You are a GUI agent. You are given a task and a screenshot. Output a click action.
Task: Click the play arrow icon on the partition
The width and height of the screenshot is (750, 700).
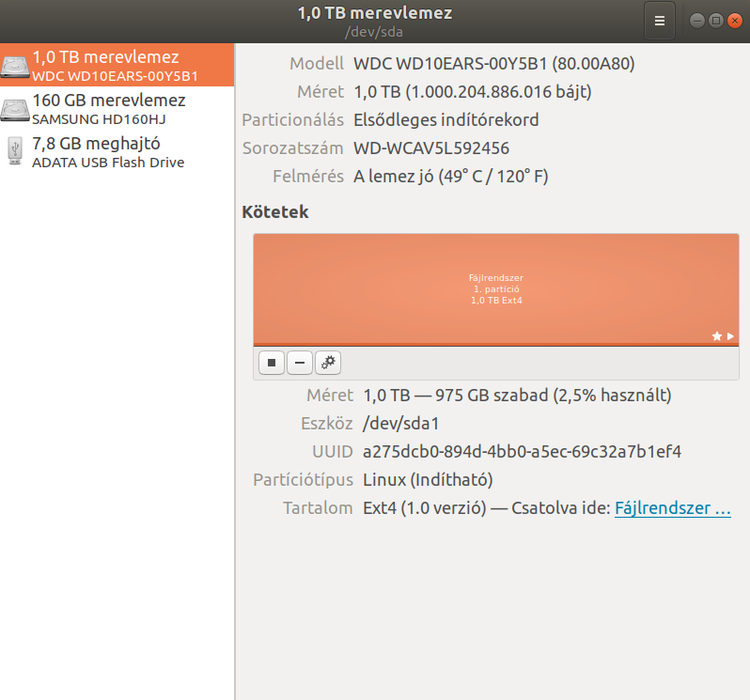730,336
